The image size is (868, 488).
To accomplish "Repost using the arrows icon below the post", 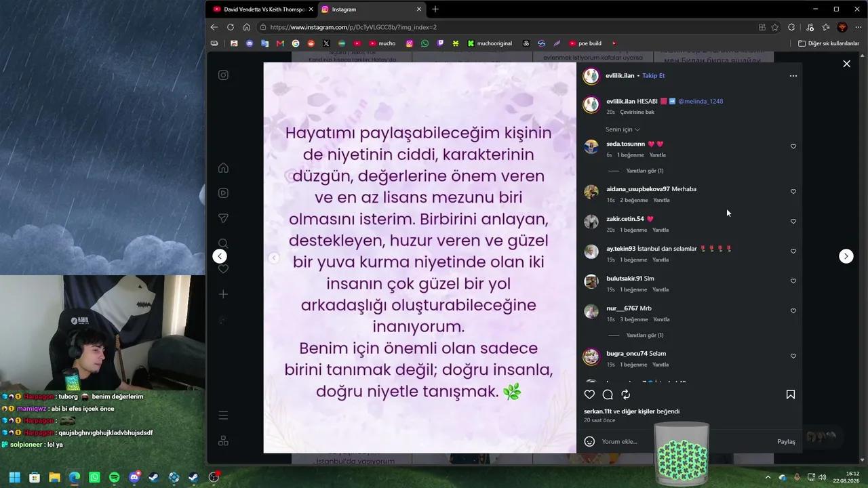I will [x=626, y=394].
